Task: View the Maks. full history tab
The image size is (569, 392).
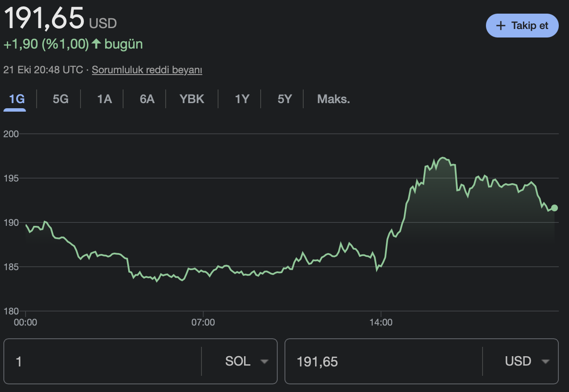Action: tap(333, 99)
